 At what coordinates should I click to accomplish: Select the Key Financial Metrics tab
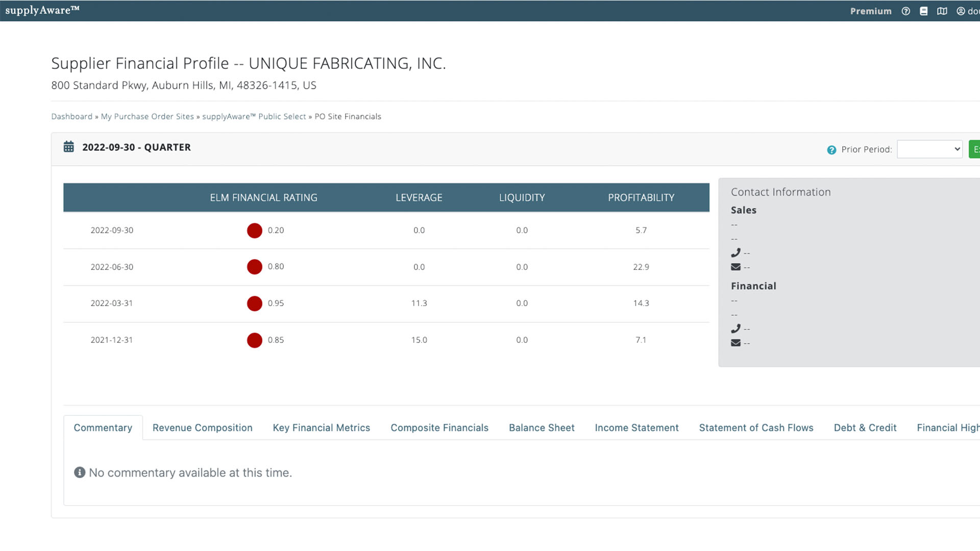321,428
